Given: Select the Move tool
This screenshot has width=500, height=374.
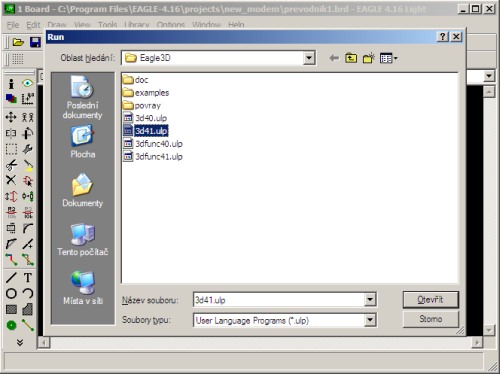Looking at the screenshot, I should coord(11,117).
